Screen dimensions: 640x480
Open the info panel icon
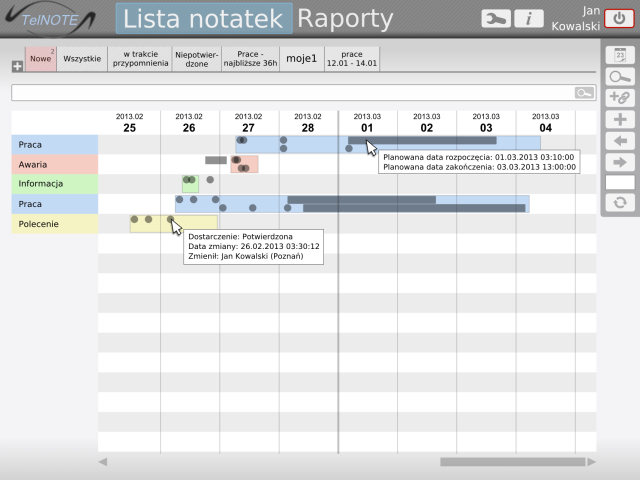[529, 19]
